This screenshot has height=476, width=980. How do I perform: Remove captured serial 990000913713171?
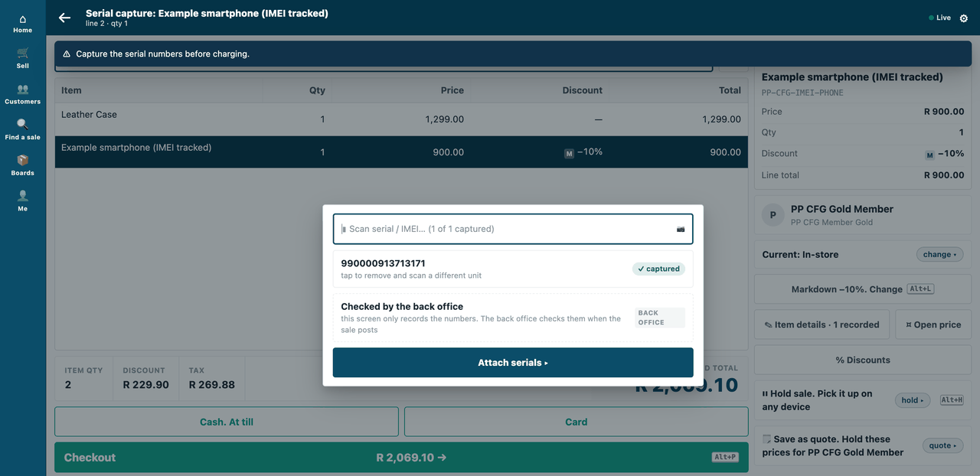coord(513,269)
